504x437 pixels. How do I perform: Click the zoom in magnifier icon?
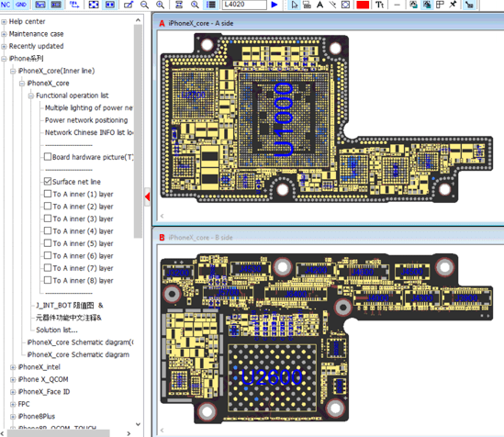pyautogui.click(x=160, y=5)
